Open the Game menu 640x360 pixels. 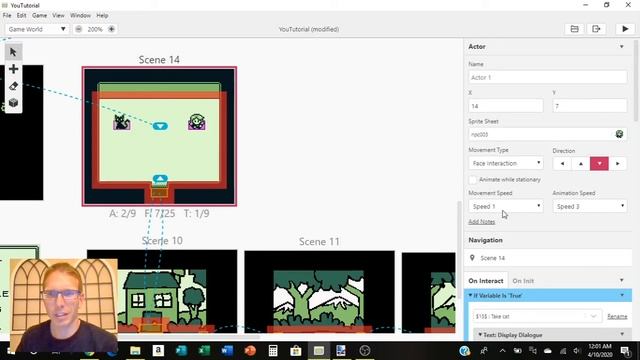39,15
